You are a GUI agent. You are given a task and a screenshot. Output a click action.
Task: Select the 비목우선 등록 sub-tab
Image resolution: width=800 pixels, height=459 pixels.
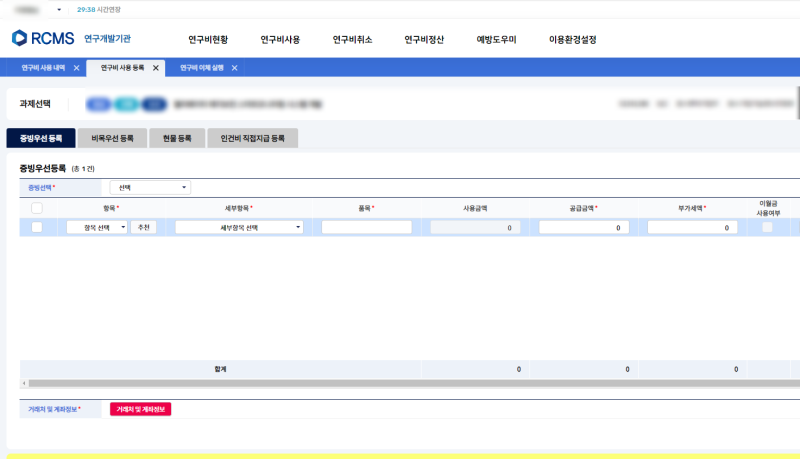[x=112, y=138]
